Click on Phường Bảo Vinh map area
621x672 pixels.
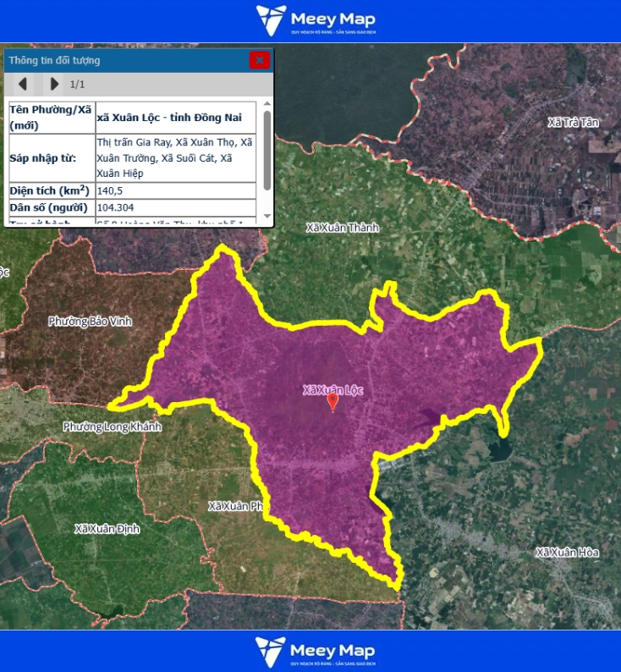point(91,322)
